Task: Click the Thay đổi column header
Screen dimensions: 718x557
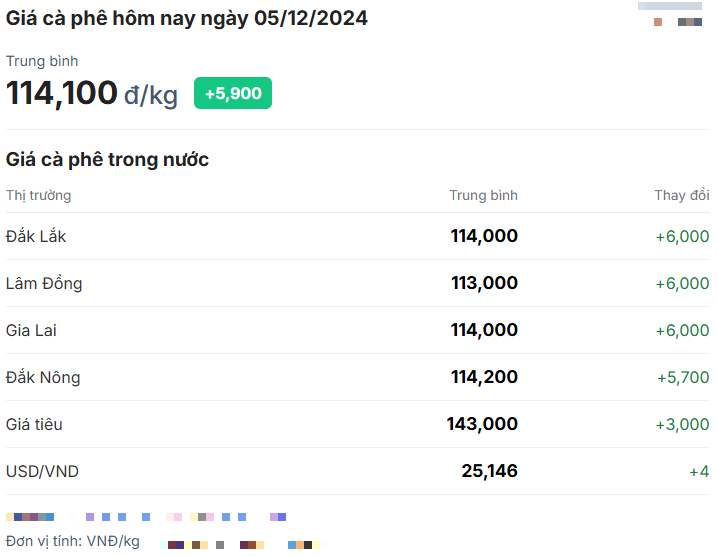Action: 681,195
